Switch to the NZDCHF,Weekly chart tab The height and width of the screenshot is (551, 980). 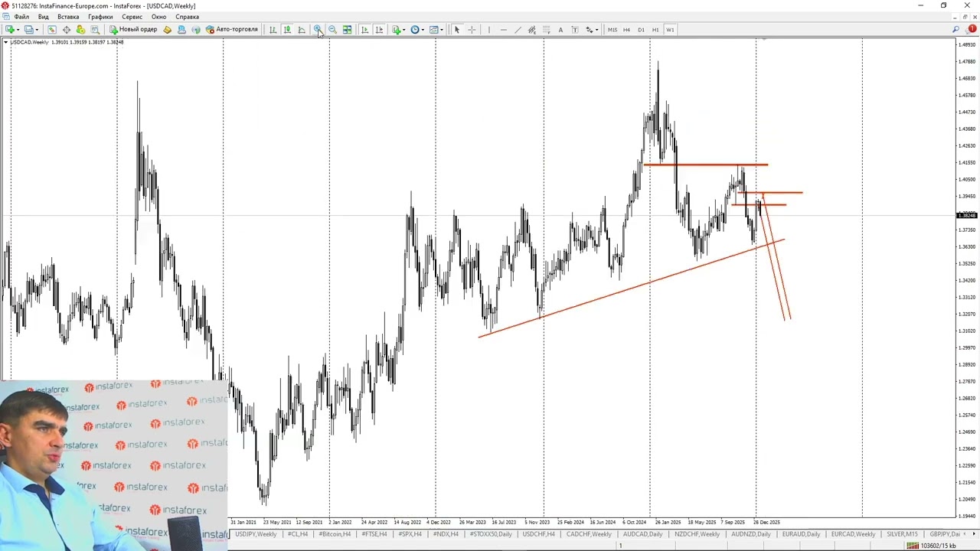click(x=697, y=534)
